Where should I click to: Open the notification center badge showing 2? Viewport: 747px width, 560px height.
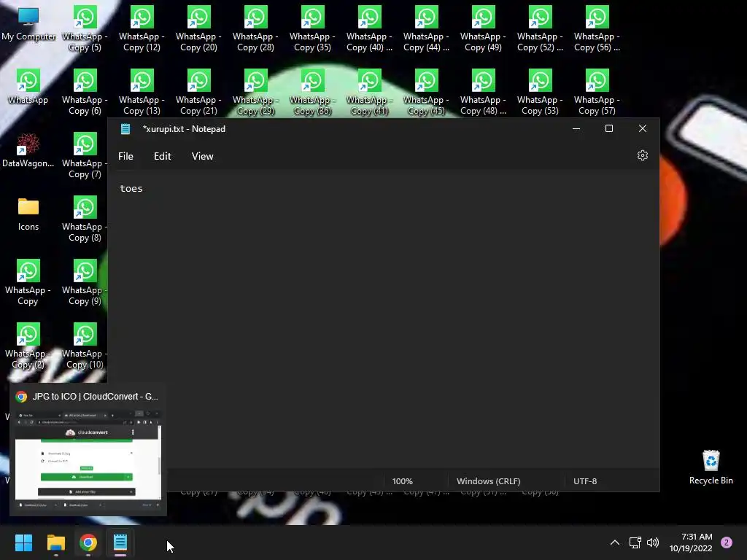[x=727, y=542]
